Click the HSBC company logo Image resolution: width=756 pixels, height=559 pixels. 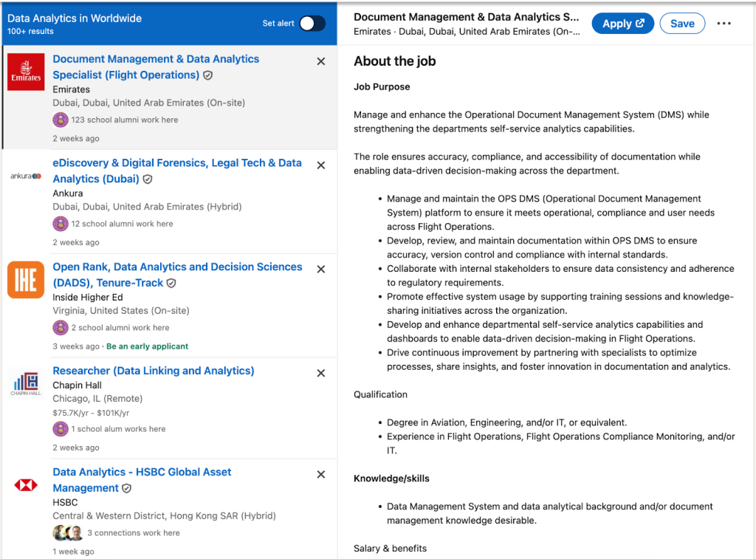click(x=26, y=485)
